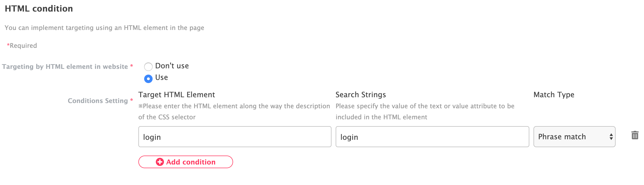Image resolution: width=644 pixels, height=185 pixels.
Task: Click the Conditions Setting field label
Action: pyautogui.click(x=98, y=101)
